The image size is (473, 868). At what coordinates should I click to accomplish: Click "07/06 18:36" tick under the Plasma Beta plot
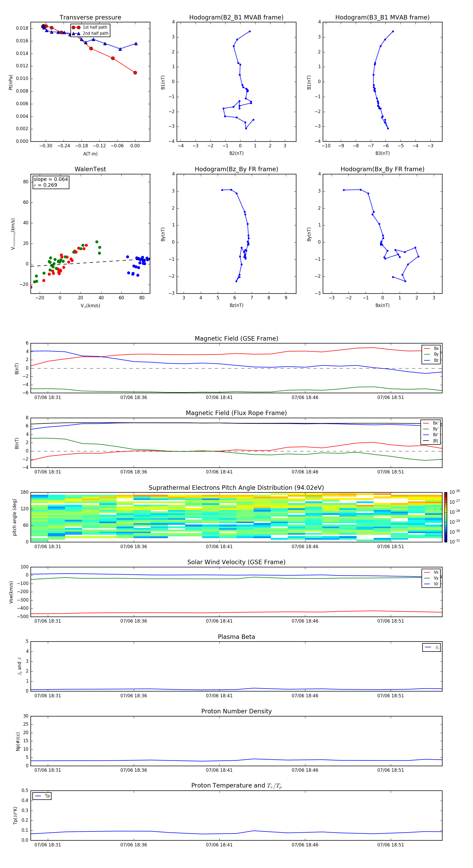134,695
